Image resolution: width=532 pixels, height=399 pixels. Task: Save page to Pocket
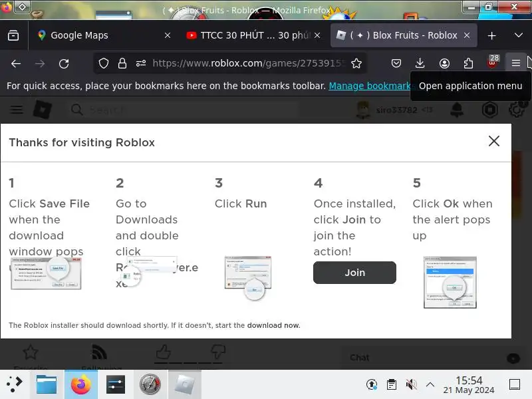(396, 63)
